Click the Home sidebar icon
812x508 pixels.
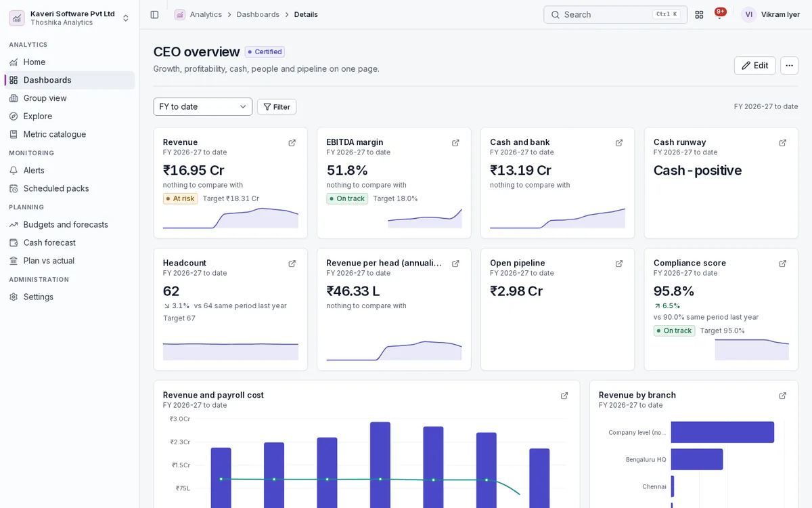pos(14,62)
